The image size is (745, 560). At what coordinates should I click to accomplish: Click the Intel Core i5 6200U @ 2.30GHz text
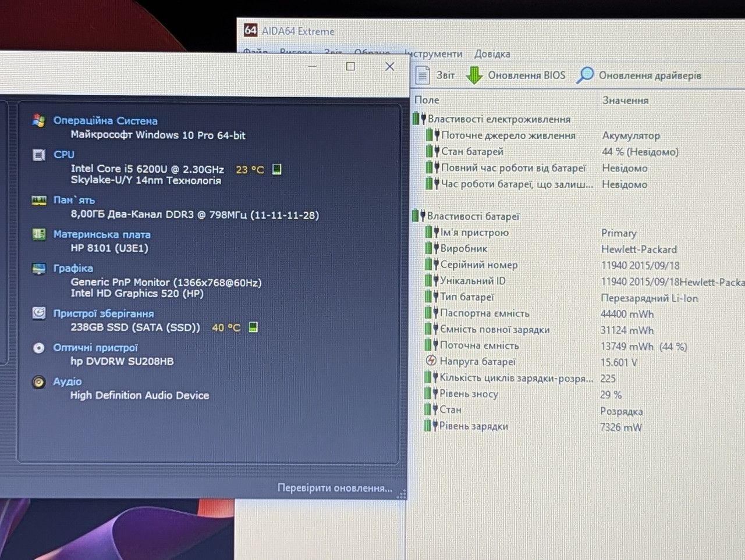click(x=147, y=169)
